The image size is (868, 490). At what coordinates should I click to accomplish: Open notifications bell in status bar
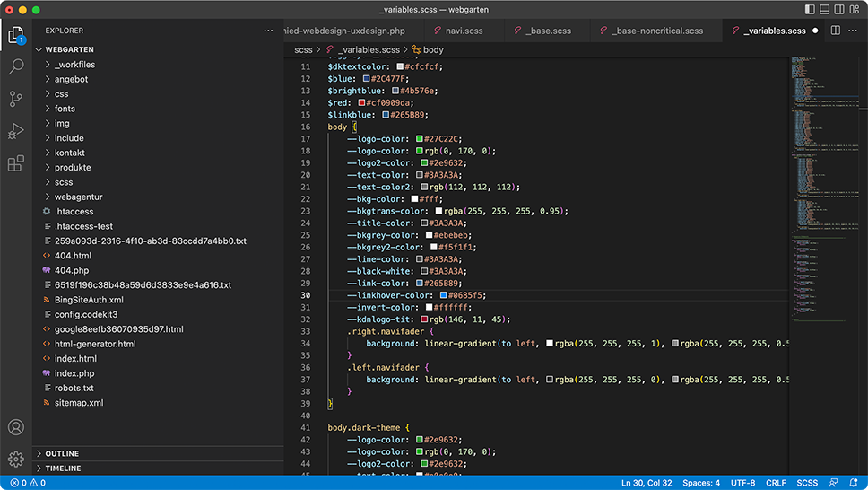click(854, 483)
